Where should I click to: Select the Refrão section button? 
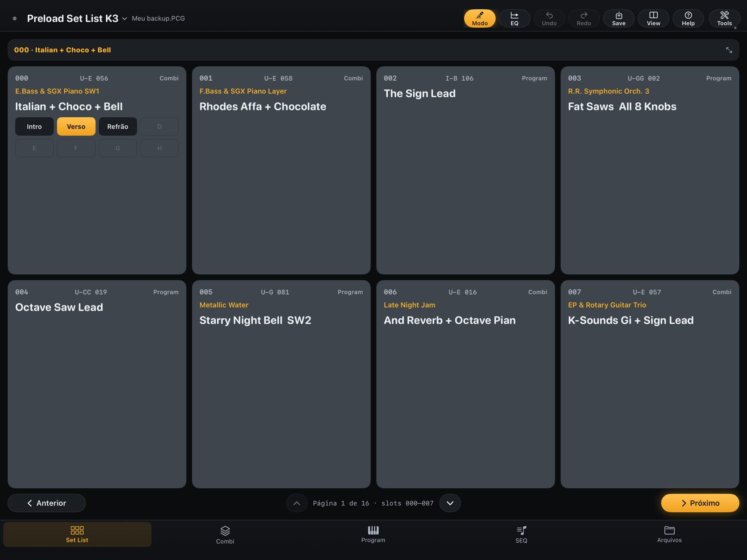coord(118,127)
